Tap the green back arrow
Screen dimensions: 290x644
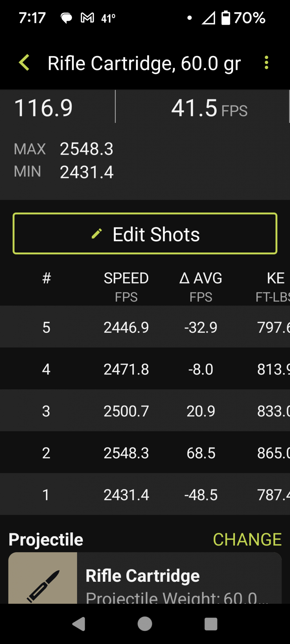click(25, 63)
